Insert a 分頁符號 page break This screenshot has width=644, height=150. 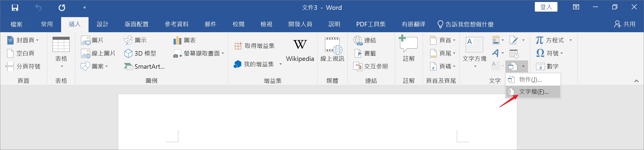click(23, 66)
